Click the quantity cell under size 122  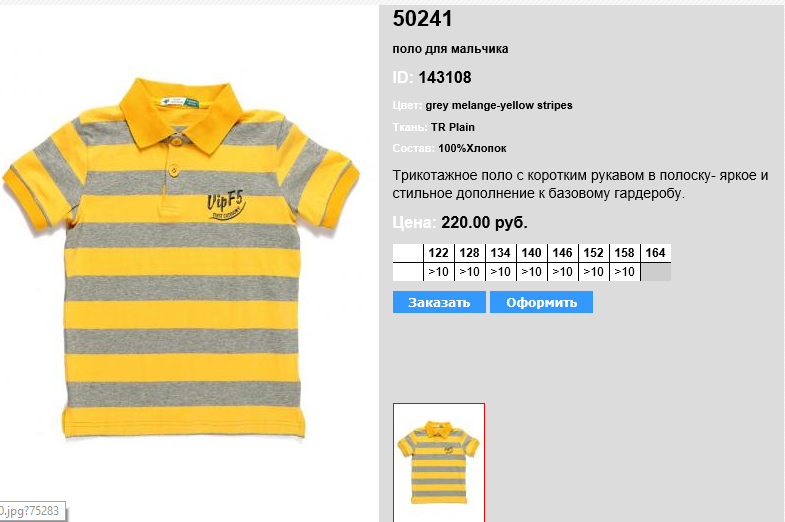[x=439, y=272]
